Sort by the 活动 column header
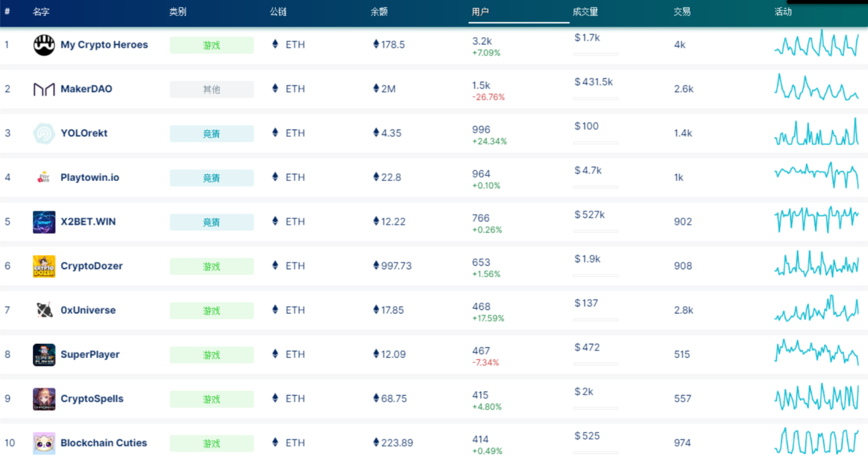 pos(783,12)
